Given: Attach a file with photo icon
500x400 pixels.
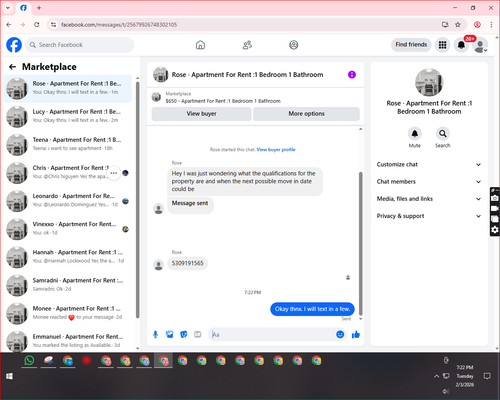Looking at the screenshot, I should pyautogui.click(x=170, y=334).
